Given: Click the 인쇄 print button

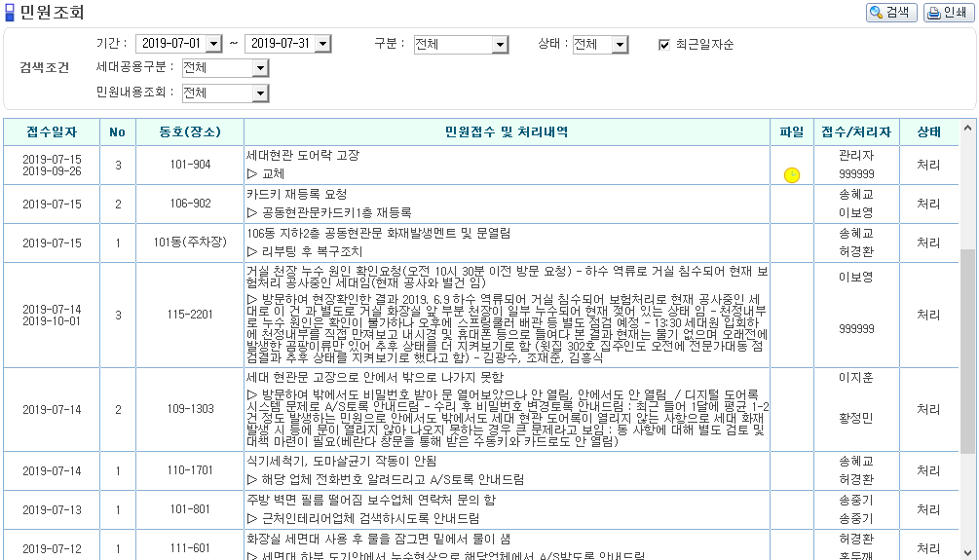Looking at the screenshot, I should pyautogui.click(x=949, y=13).
